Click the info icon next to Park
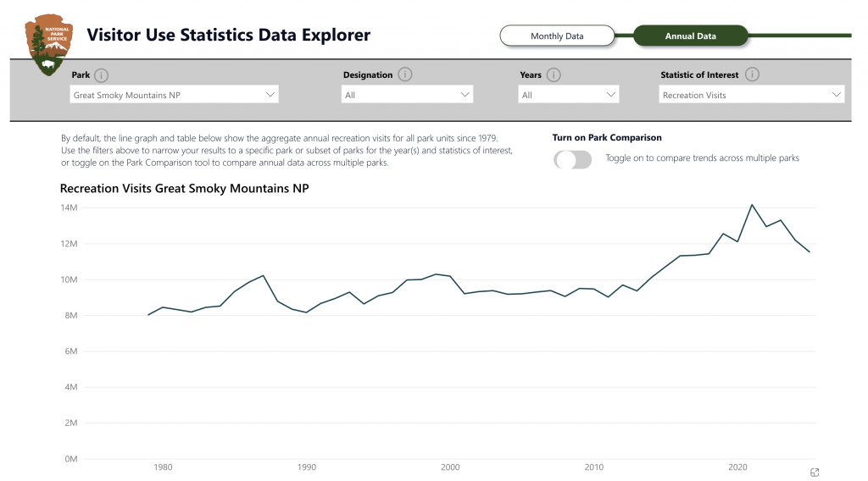868x481 pixels. coord(102,75)
